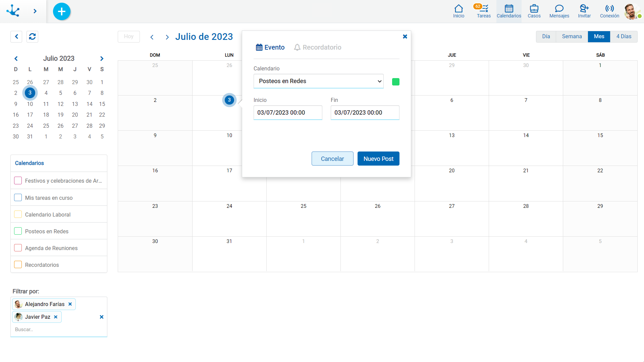Click the Nuevo Post button
This screenshot has width=644, height=362.
(x=378, y=159)
